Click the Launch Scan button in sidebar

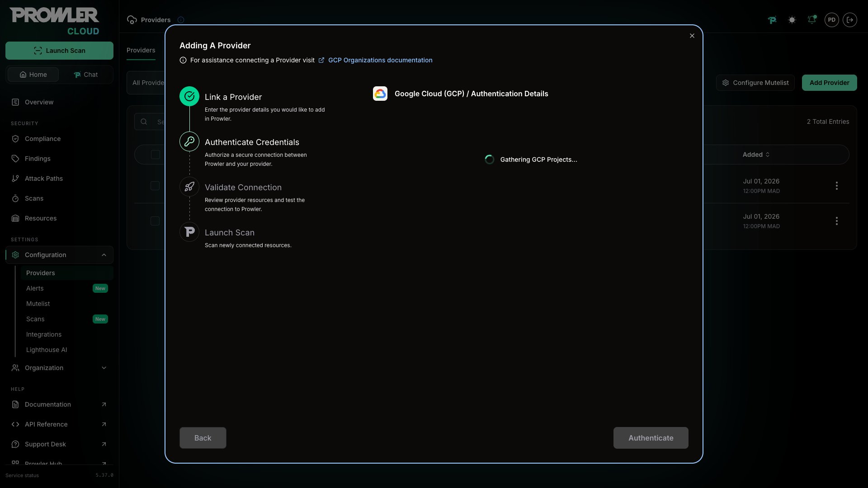[59, 51]
